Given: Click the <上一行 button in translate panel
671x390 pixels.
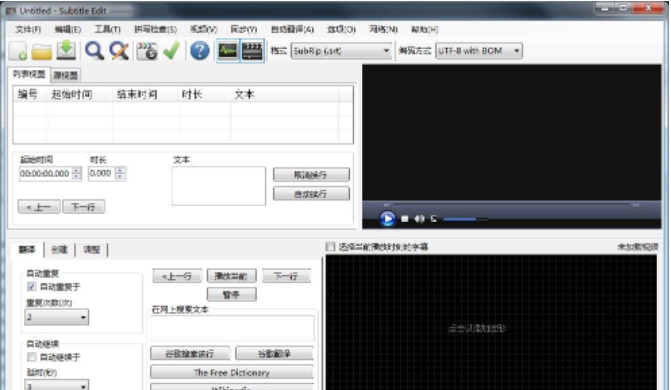Looking at the screenshot, I should (177, 276).
